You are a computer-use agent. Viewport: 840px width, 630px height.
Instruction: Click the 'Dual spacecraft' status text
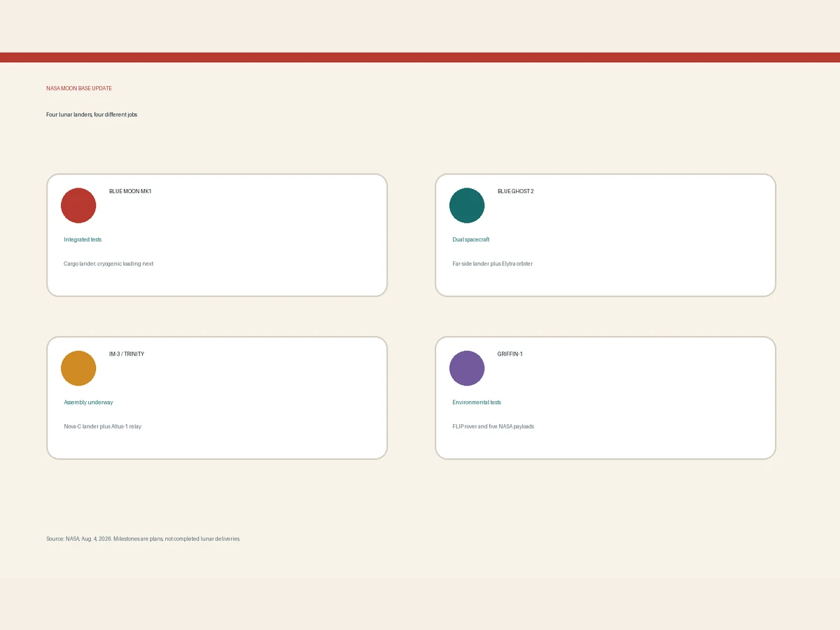click(471, 239)
